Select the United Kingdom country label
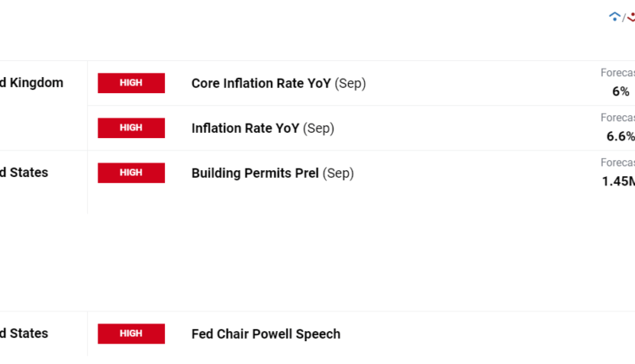The image size is (635, 364). click(x=31, y=83)
